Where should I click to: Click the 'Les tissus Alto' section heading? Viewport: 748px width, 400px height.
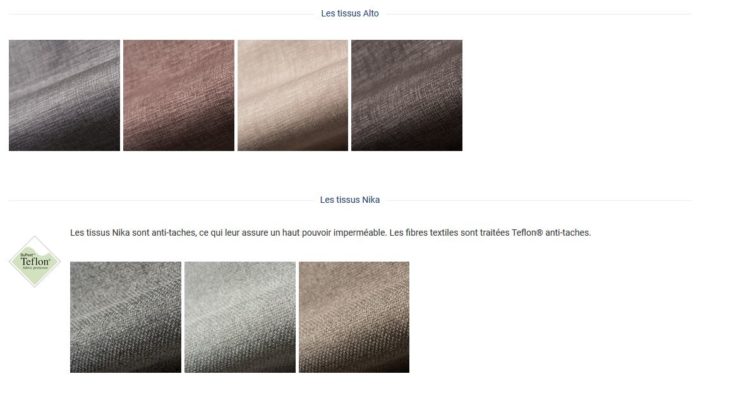350,13
